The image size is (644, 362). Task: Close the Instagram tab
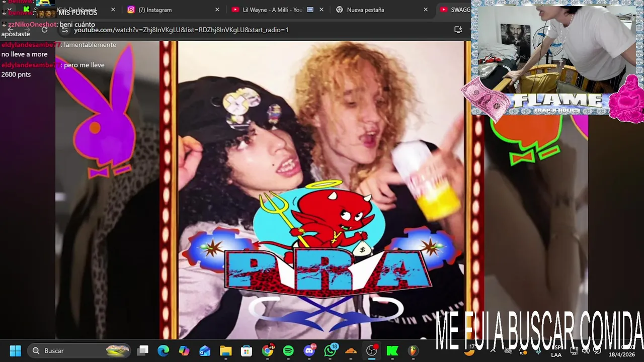point(217,10)
